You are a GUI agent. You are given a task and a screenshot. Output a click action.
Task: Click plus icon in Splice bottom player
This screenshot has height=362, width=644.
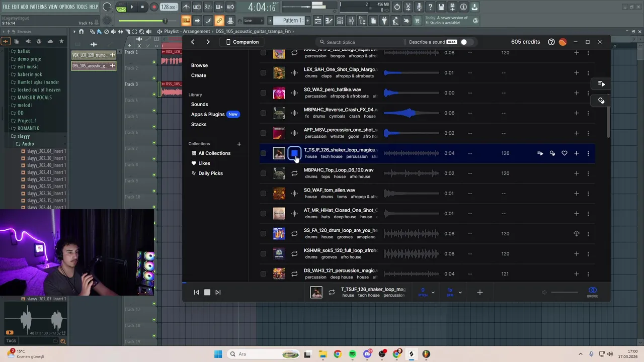(480, 292)
